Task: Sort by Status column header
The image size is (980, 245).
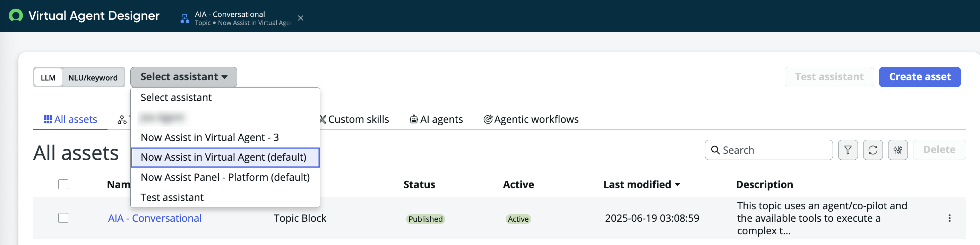Action: 419,185
